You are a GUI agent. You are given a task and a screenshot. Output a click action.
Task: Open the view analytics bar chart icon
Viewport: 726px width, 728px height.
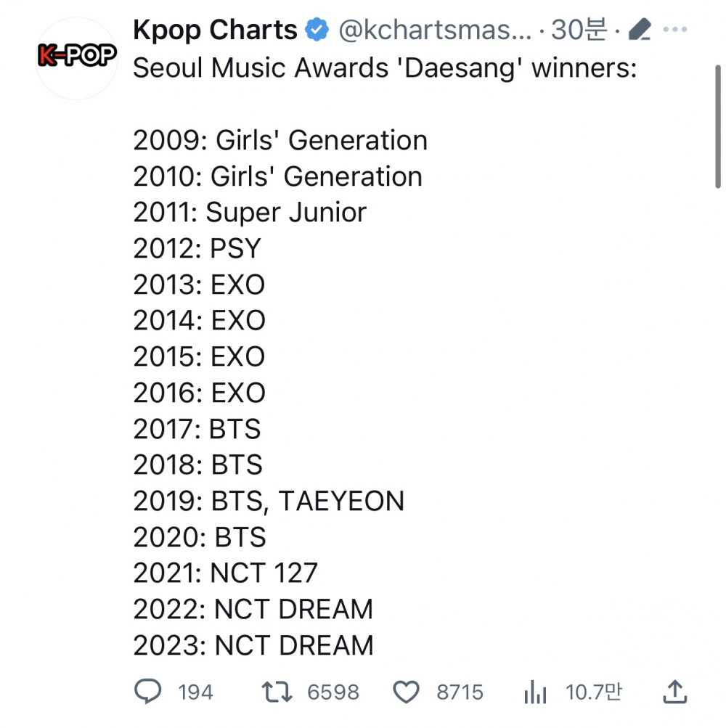535,692
